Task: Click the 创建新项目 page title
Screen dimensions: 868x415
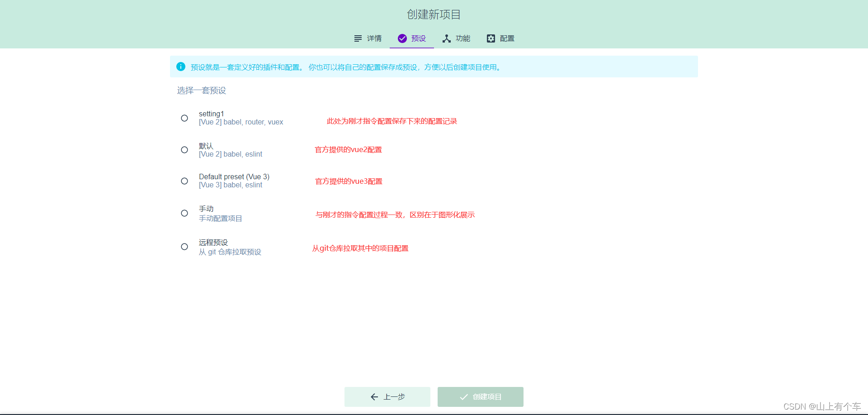Action: tap(434, 14)
